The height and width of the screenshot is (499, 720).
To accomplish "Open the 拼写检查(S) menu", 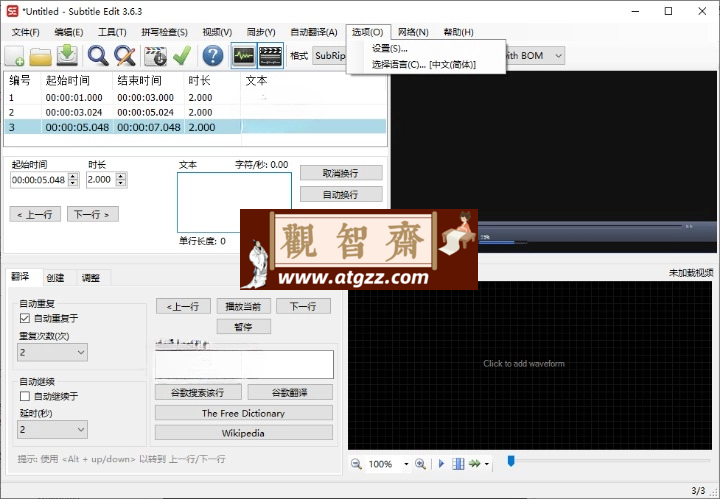I will [164, 32].
